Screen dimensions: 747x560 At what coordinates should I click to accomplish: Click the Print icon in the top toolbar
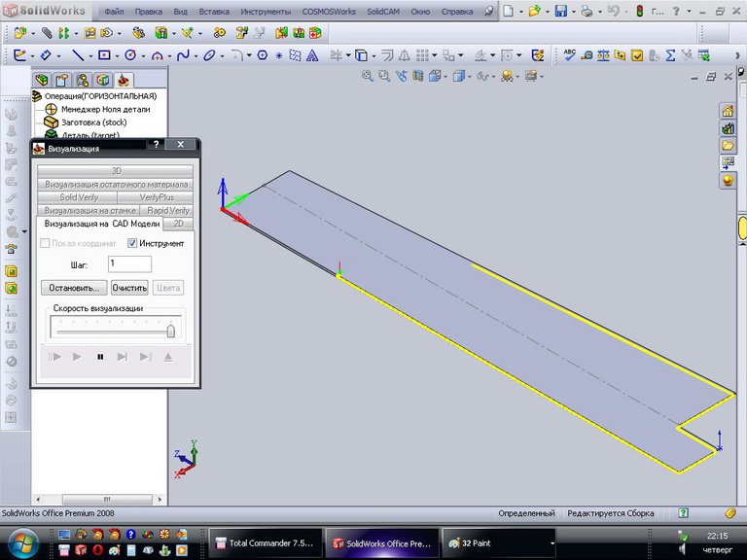587,12
